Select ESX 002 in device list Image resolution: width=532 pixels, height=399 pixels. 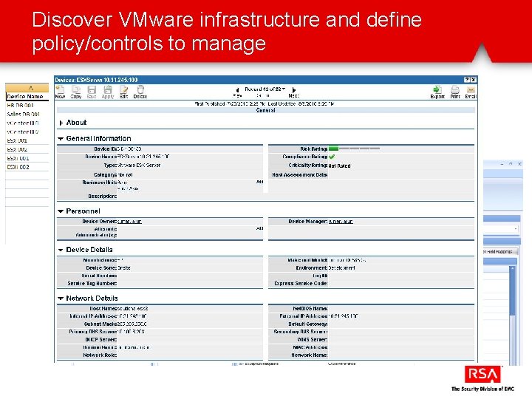(x=17, y=149)
